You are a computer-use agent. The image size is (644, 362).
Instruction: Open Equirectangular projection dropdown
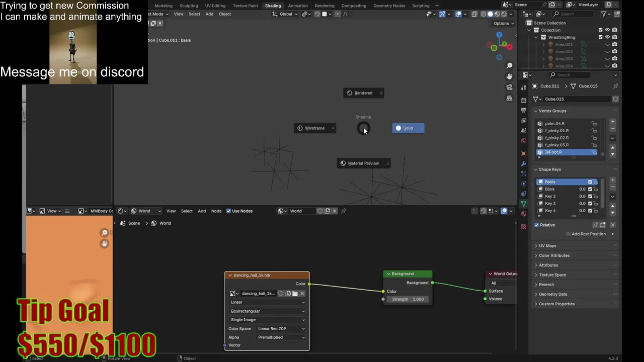click(x=268, y=311)
